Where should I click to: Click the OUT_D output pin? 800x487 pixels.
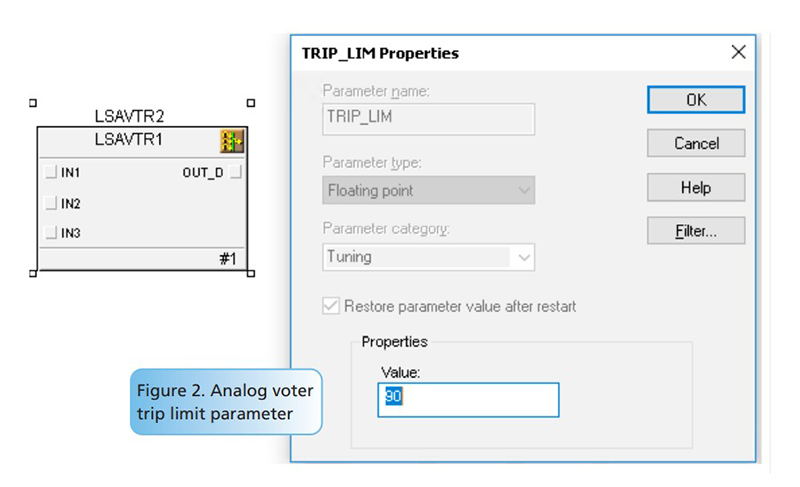(x=235, y=173)
